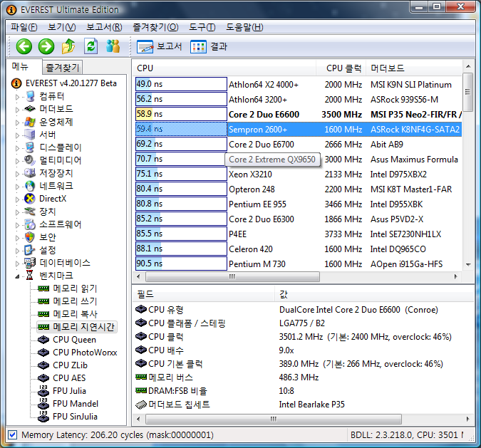The image size is (481, 448).
Task: Expand the 머더보드 tree node
Action: click(x=18, y=110)
